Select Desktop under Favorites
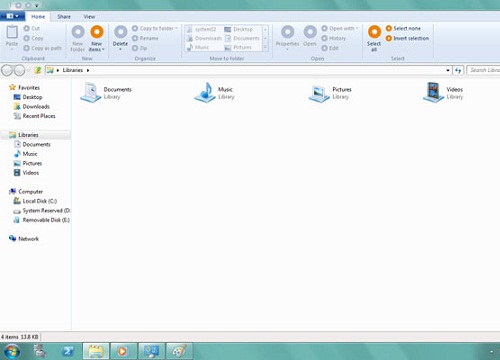 tap(28, 97)
